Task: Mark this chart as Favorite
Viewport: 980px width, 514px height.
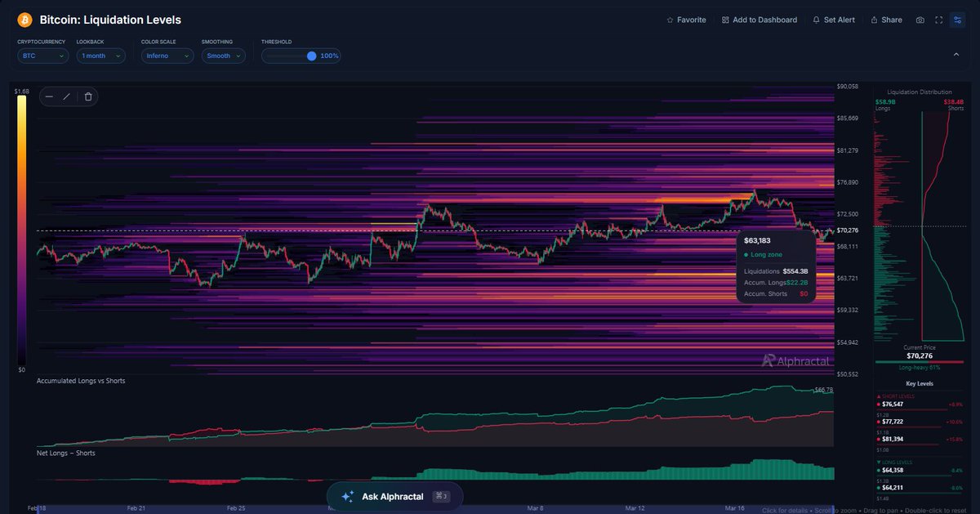Action: tap(686, 20)
